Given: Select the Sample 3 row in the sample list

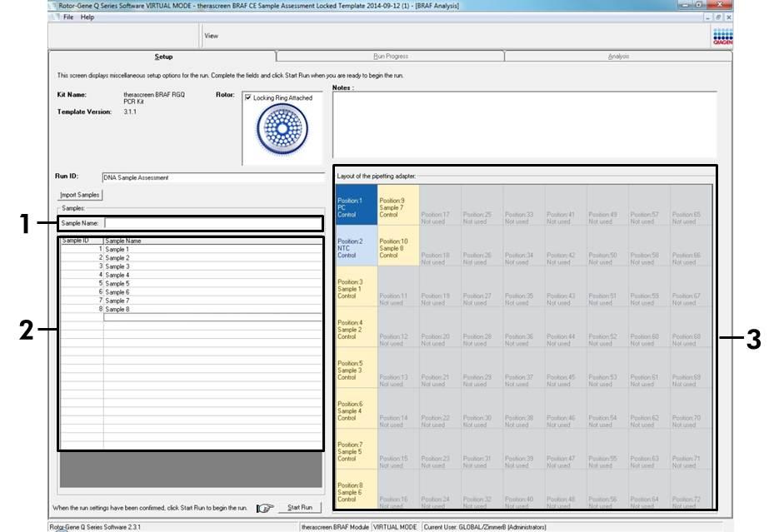Looking at the screenshot, I should [192, 266].
